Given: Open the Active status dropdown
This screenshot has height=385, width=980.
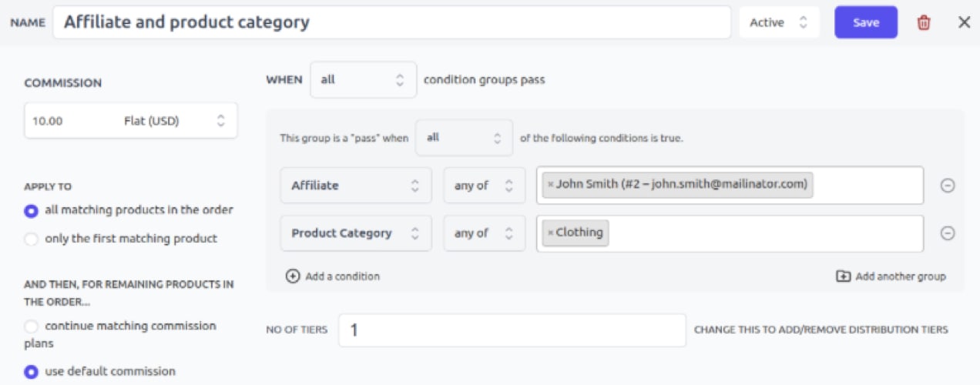Looking at the screenshot, I should pyautogui.click(x=779, y=22).
